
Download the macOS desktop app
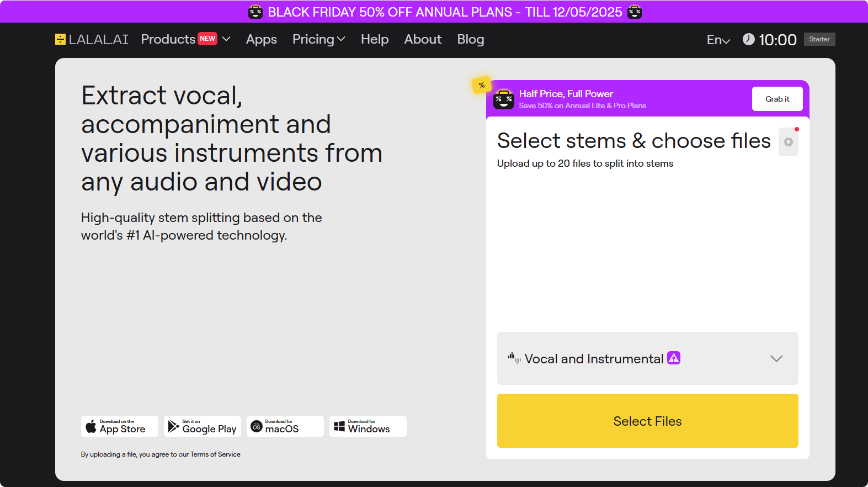(285, 426)
